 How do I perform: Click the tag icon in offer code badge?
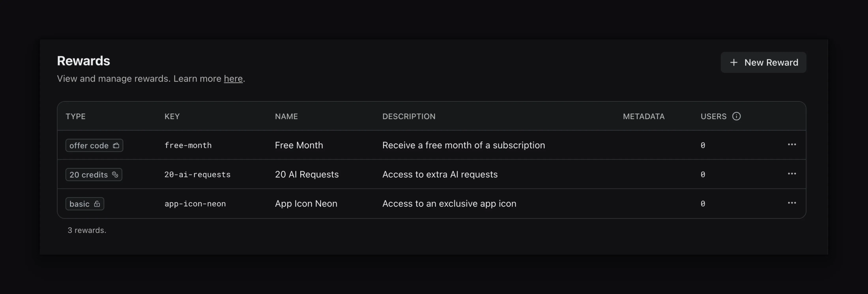tap(116, 145)
